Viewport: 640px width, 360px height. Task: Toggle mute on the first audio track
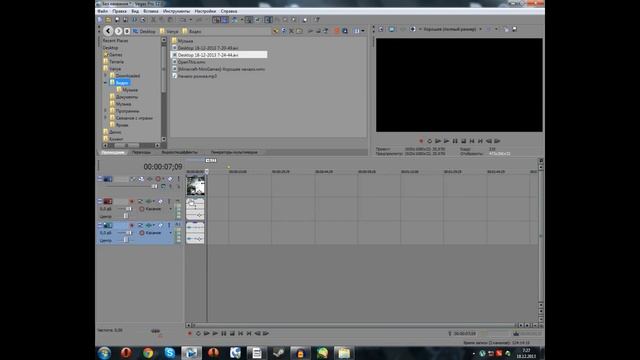(x=161, y=202)
